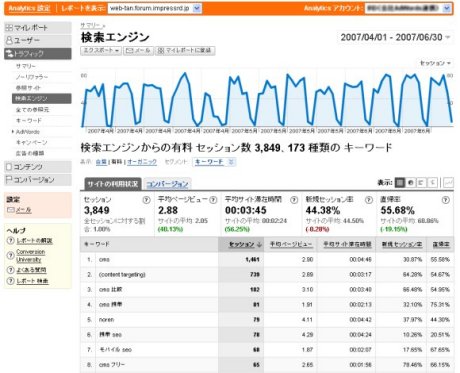The width and height of the screenshot is (460, 373).
Task: Click the トラフィック arrows icon in sidebar
Action: pos(10,54)
